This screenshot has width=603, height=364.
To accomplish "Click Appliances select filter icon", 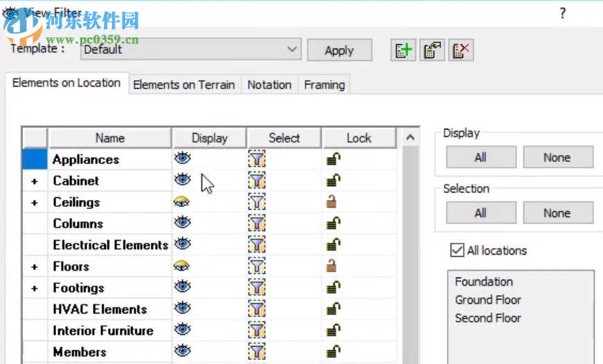I will (x=257, y=158).
